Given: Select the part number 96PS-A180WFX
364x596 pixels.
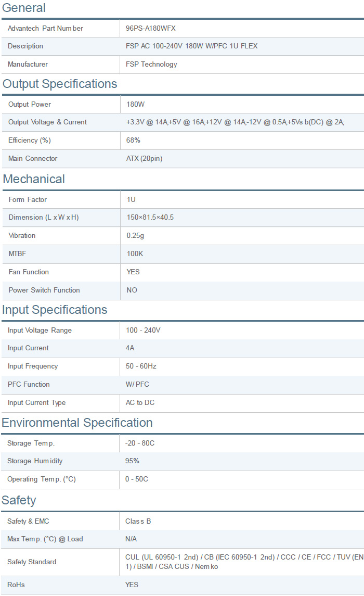Looking at the screenshot, I should click(154, 28).
